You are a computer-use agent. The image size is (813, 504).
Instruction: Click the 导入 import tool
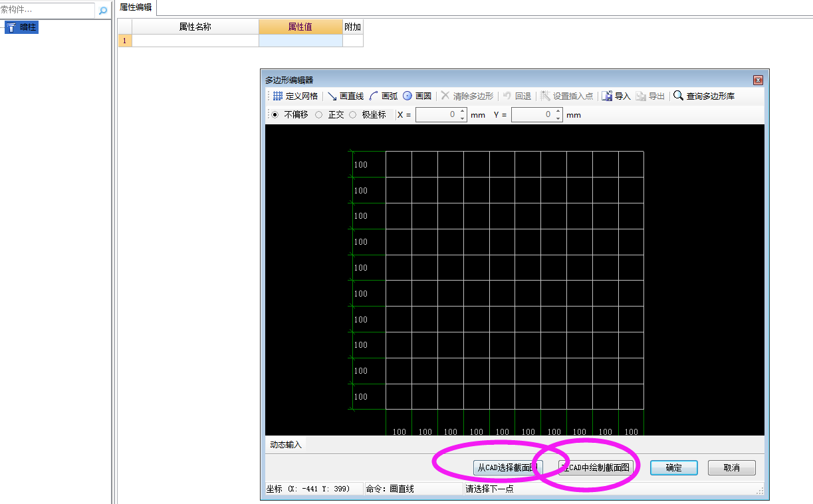coord(616,96)
